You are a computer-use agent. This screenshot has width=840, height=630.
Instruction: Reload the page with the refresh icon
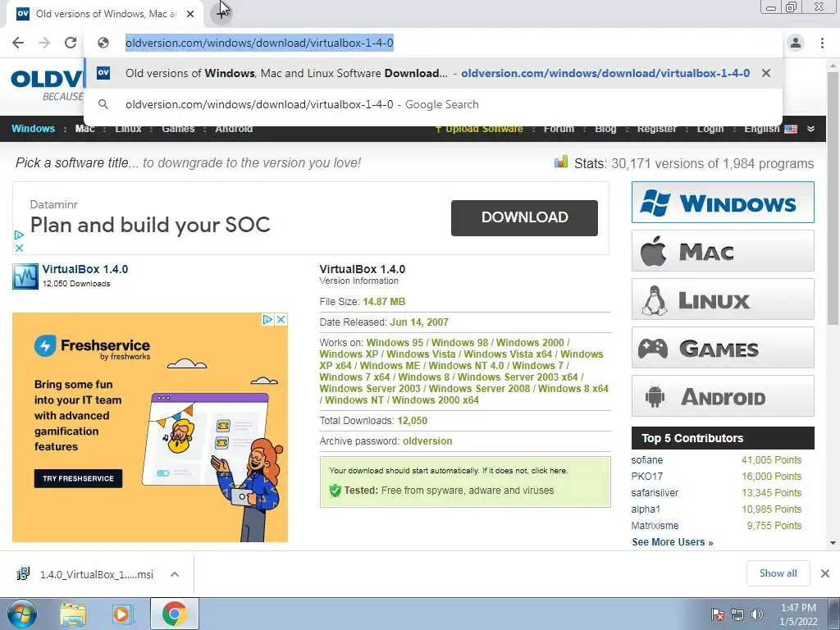click(71, 43)
